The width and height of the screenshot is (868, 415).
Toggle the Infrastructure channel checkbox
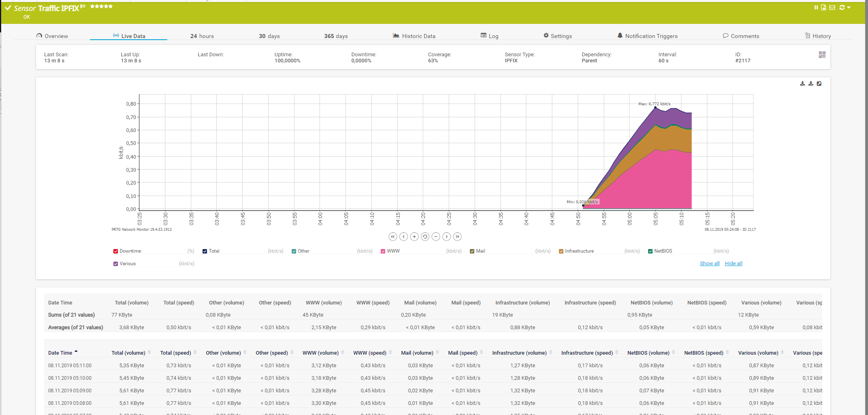561,251
